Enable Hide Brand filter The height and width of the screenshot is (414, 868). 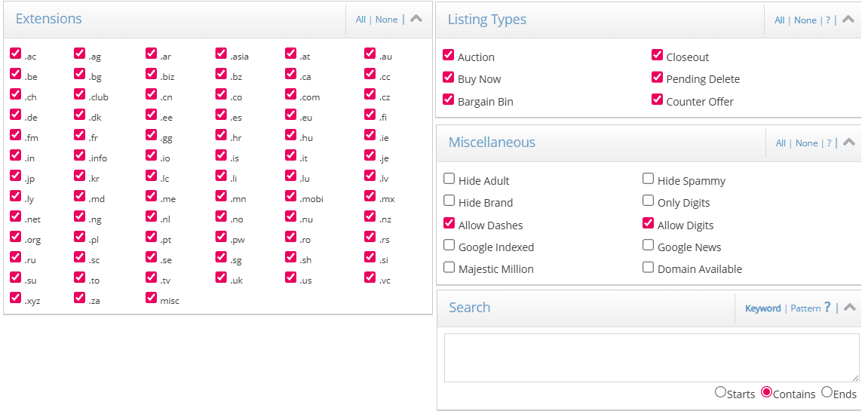click(x=449, y=201)
